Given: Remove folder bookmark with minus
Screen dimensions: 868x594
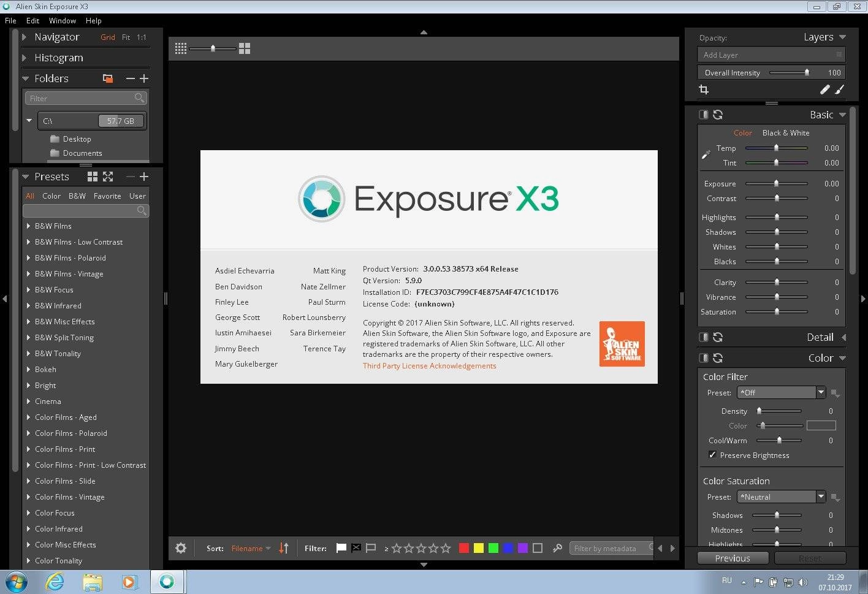Looking at the screenshot, I should click(x=130, y=78).
